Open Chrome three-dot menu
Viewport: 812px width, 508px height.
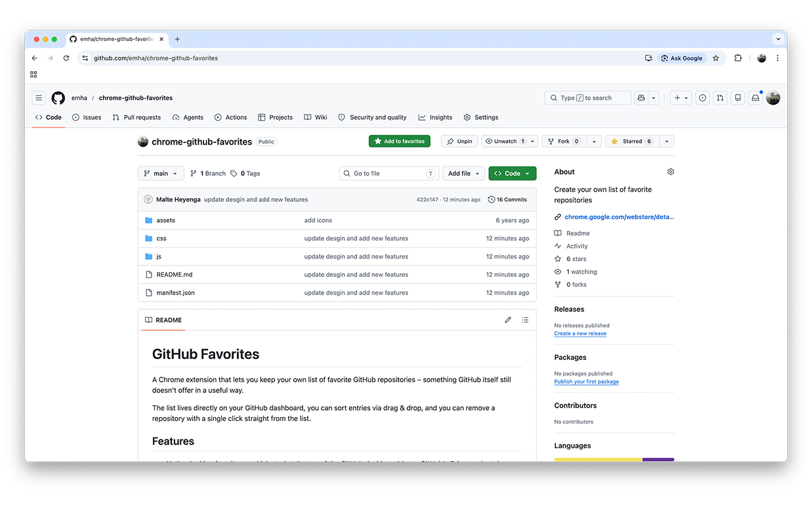coord(778,58)
